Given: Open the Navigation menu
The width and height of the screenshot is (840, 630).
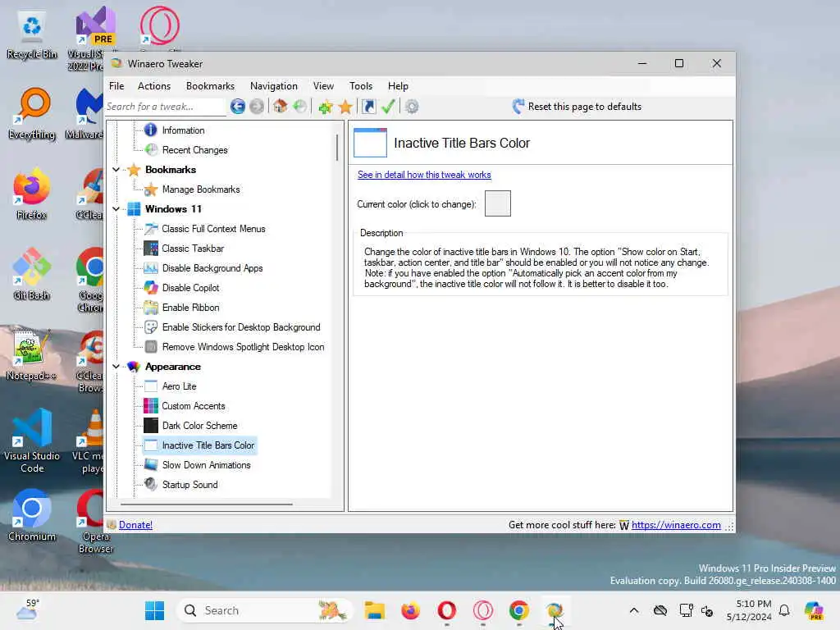Looking at the screenshot, I should click(x=274, y=85).
